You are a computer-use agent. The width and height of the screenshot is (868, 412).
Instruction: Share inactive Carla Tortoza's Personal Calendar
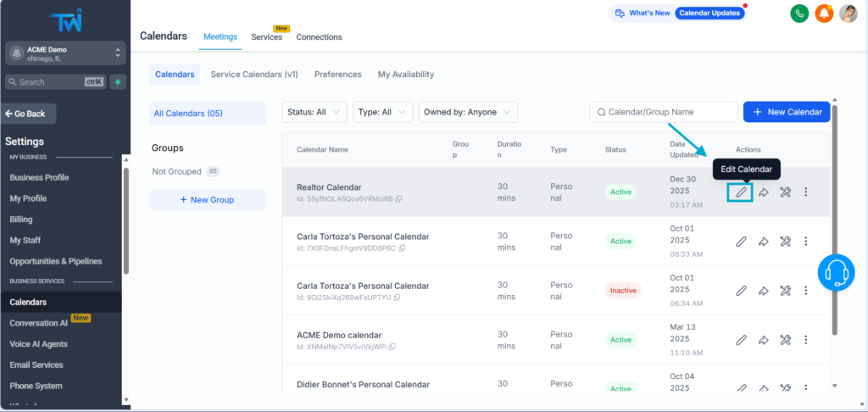(764, 291)
